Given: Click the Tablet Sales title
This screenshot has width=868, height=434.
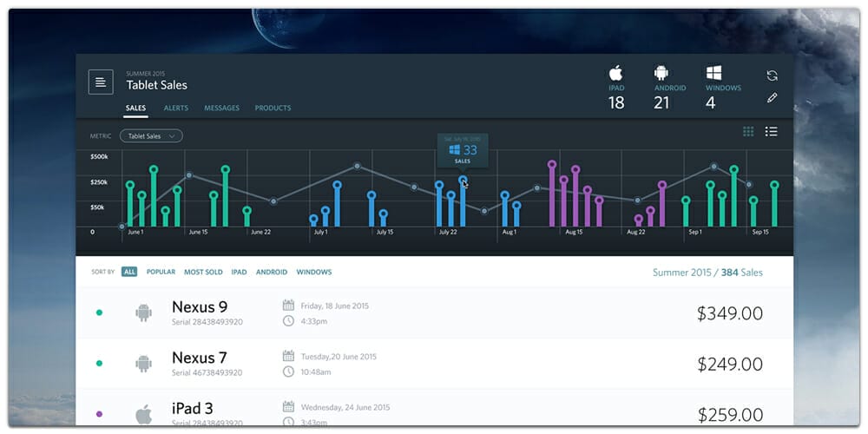Looking at the screenshot, I should (x=156, y=85).
